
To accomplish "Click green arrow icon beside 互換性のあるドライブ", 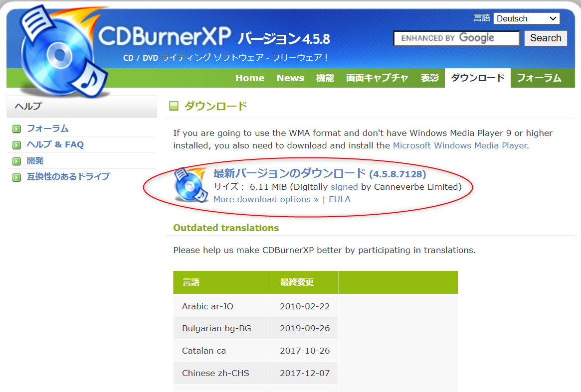I will point(16,177).
